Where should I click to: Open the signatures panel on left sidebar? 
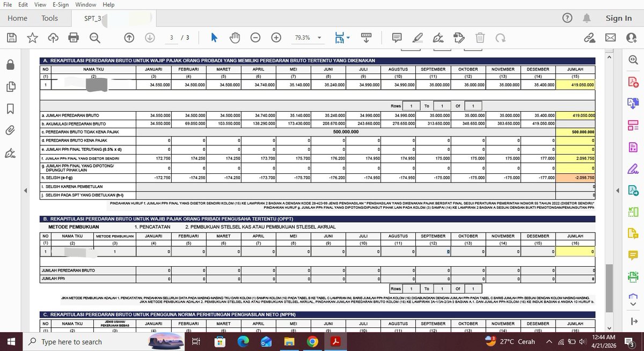10,153
